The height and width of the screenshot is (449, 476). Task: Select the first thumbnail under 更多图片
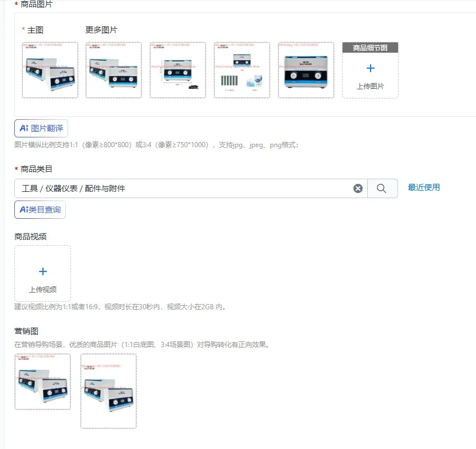(114, 70)
